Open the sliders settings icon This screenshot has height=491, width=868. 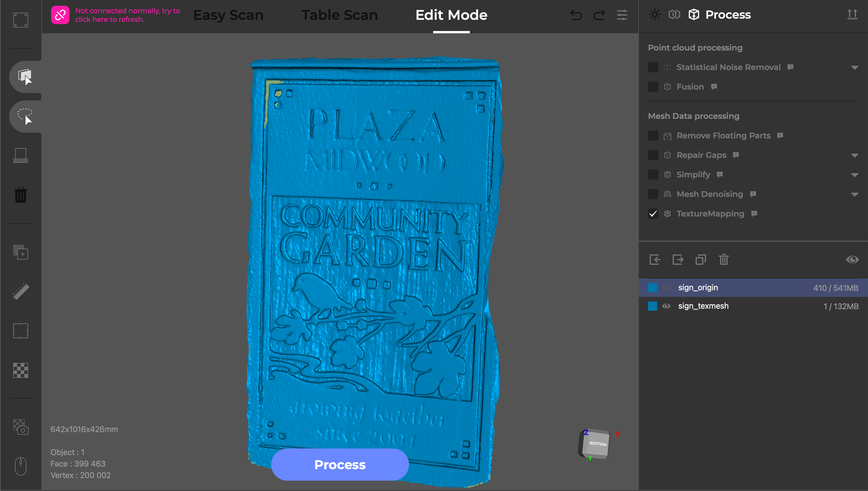click(x=622, y=15)
